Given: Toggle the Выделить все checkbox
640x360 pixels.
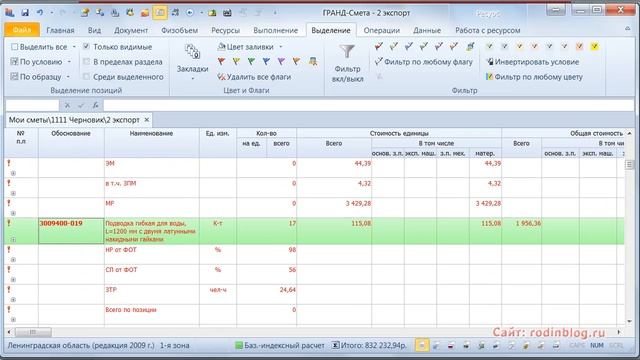Looking at the screenshot, I should 14,47.
